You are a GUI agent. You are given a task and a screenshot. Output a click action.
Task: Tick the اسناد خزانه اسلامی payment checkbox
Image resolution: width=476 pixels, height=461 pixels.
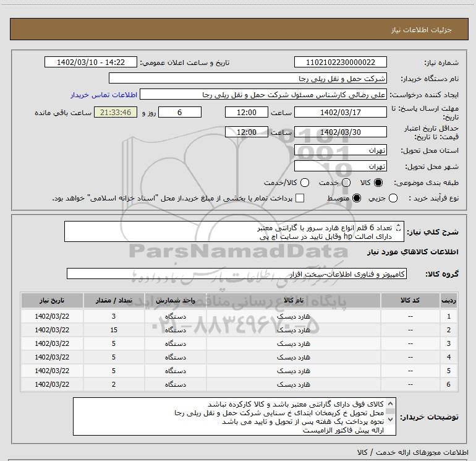click(x=300, y=198)
